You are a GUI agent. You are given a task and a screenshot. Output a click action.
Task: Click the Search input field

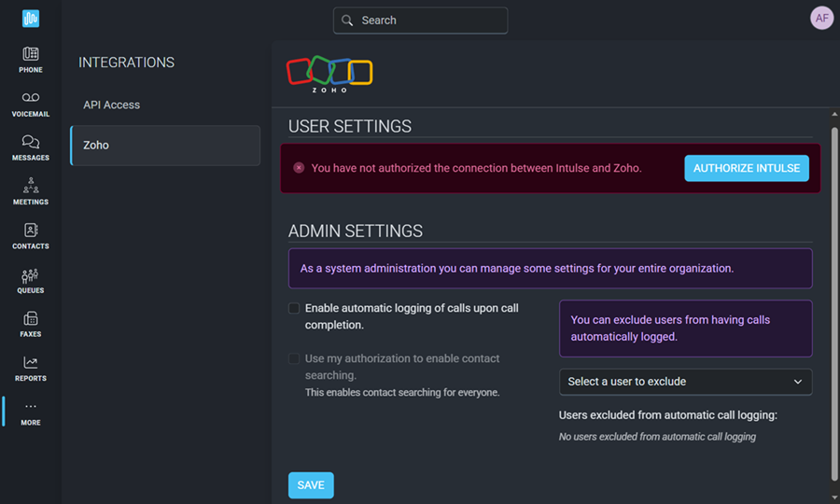420,21
